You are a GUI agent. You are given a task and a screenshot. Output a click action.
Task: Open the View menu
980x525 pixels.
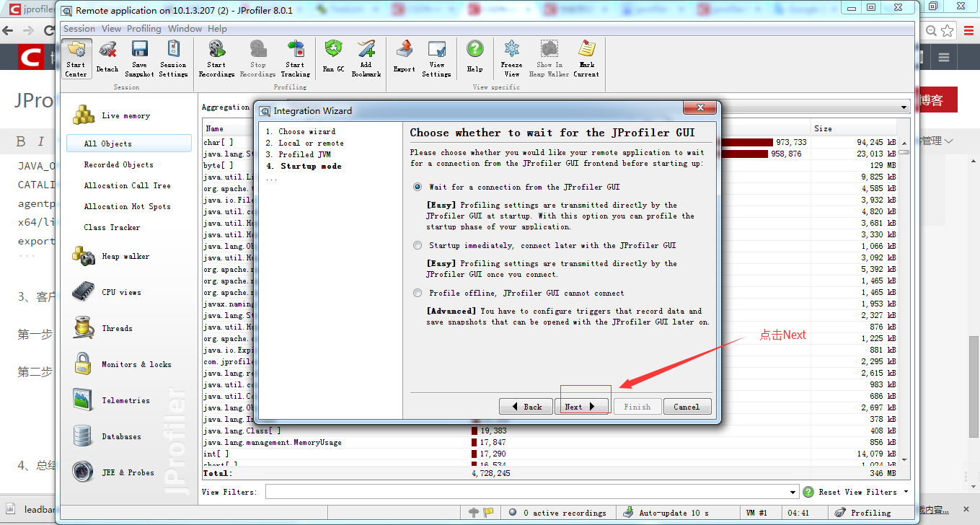[x=111, y=29]
